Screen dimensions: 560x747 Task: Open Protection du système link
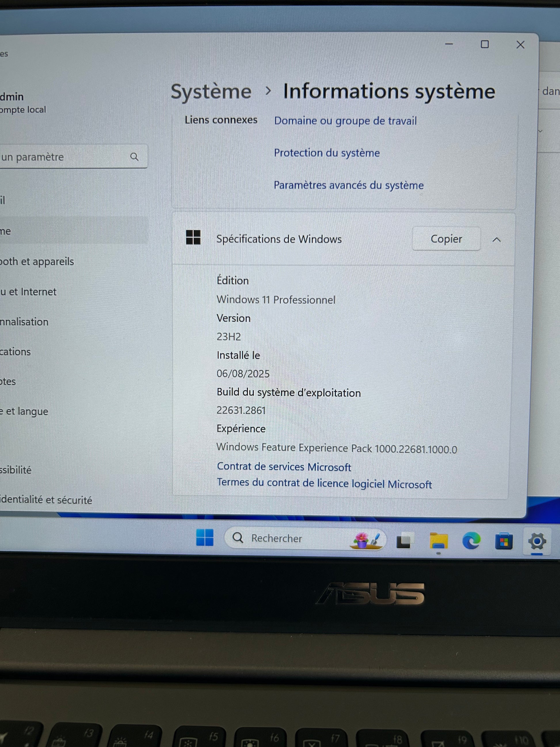(326, 153)
